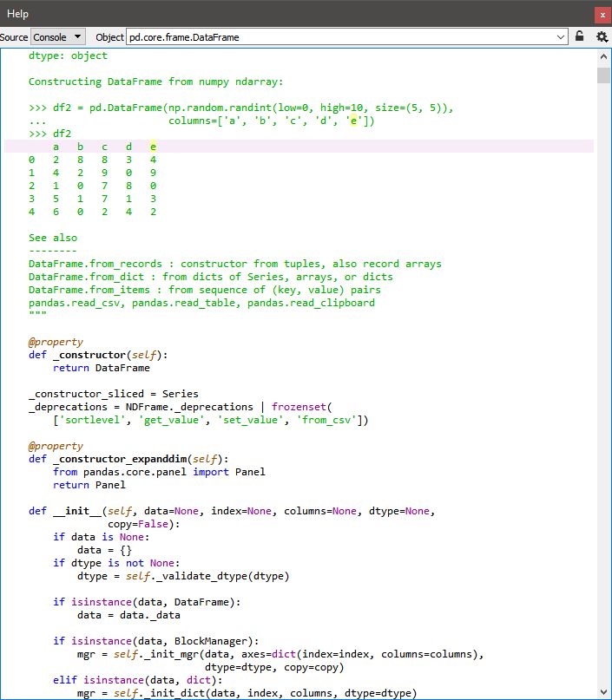Click '_constructor_sliced = Series' line
Image resolution: width=612 pixels, height=700 pixels.
click(x=114, y=394)
